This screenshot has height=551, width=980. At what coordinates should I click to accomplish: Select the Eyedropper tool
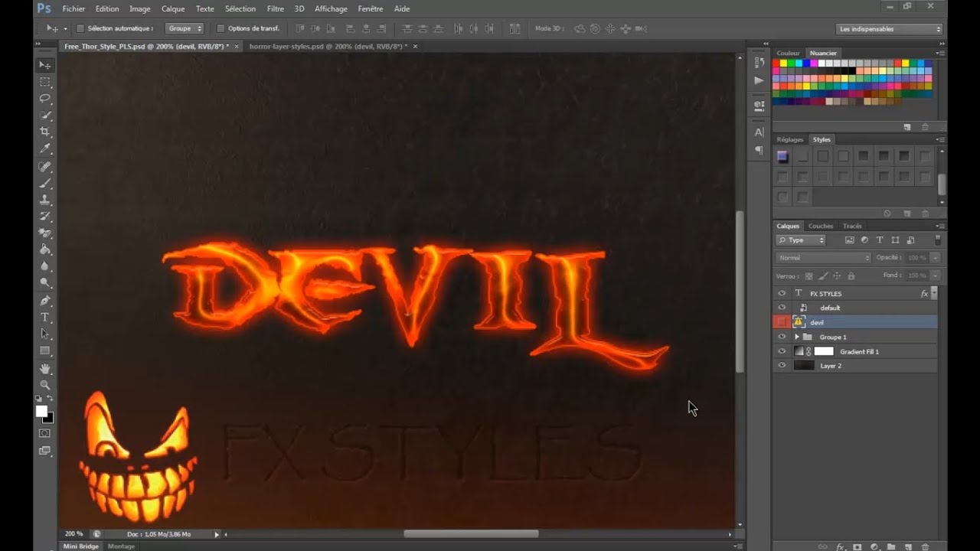click(45, 149)
